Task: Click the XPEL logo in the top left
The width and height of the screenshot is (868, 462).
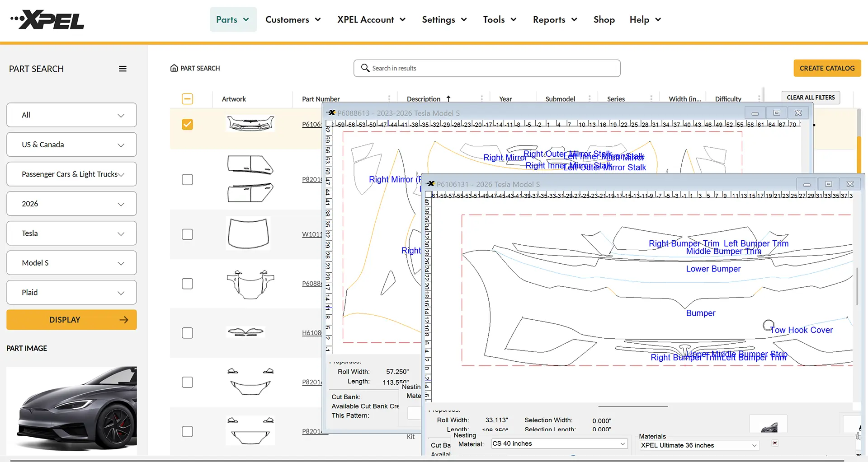Action: (47, 19)
